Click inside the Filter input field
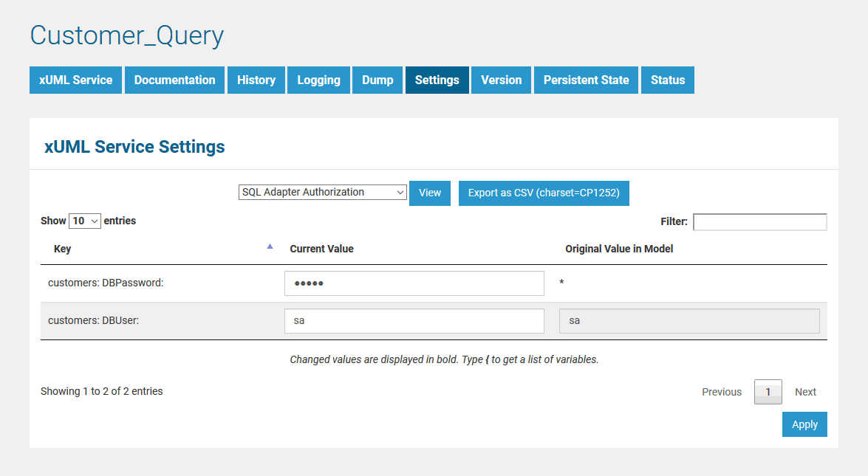Viewport: 868px width, 476px height. 759,221
